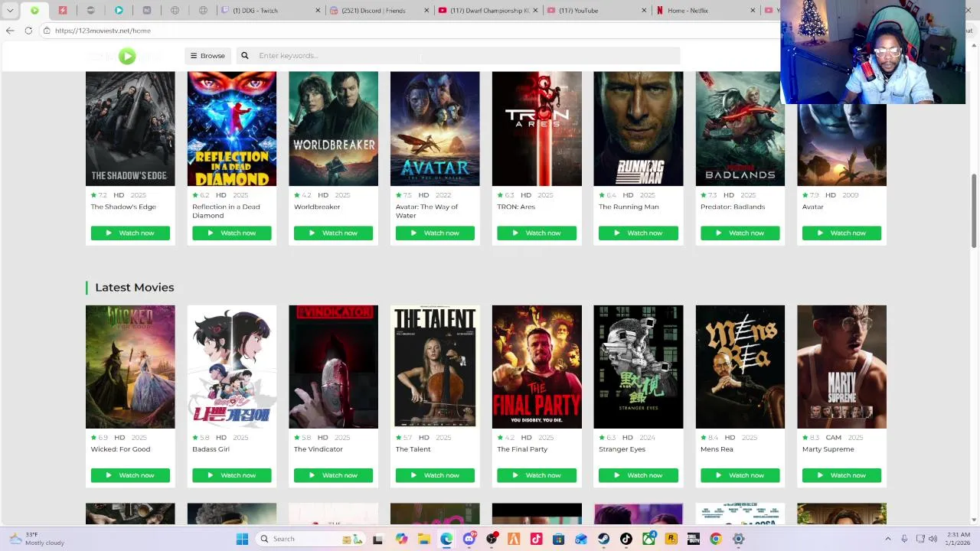Viewport: 980px width, 551px height.
Task: Close the Discord Friends tab
Action: (426, 11)
